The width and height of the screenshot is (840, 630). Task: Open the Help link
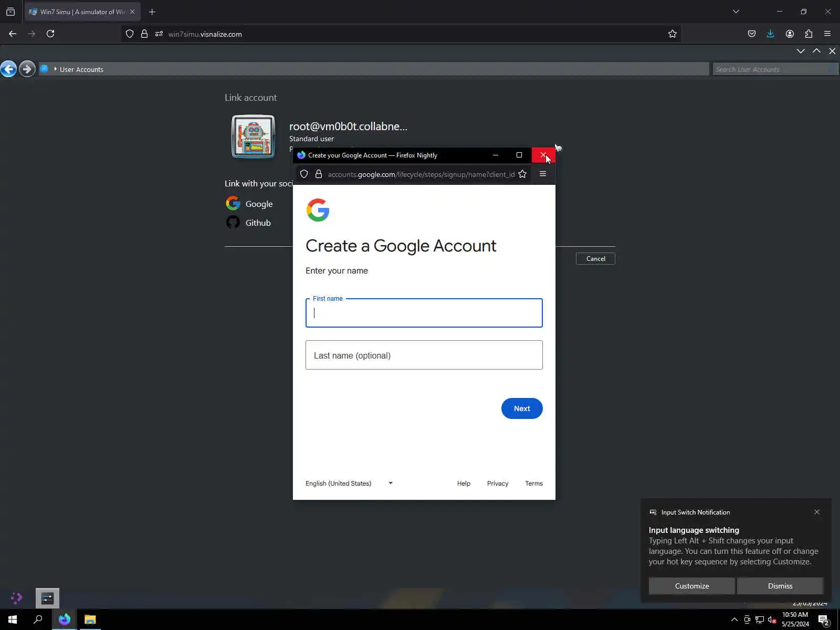(x=464, y=484)
